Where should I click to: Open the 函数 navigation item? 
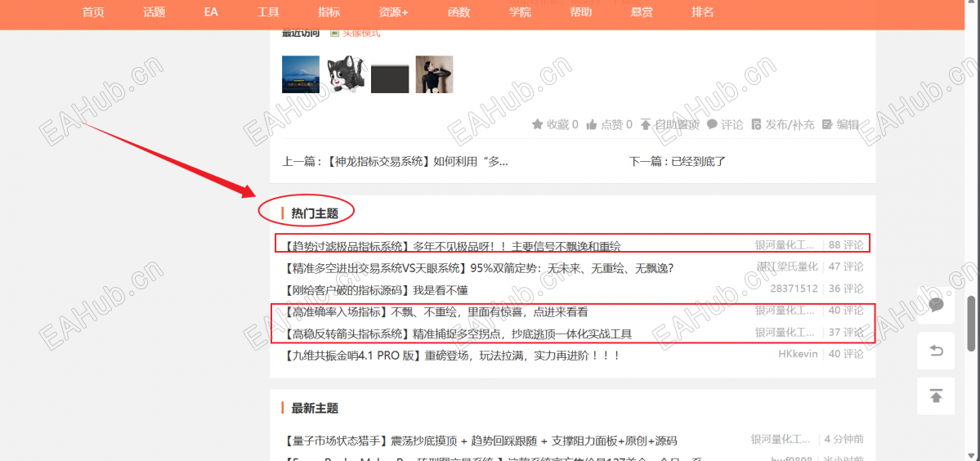tap(459, 12)
